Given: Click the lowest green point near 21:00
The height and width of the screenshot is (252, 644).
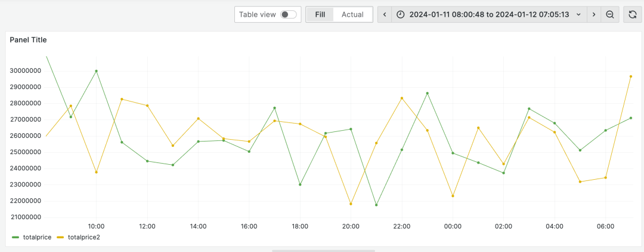Looking at the screenshot, I should 376,205.
